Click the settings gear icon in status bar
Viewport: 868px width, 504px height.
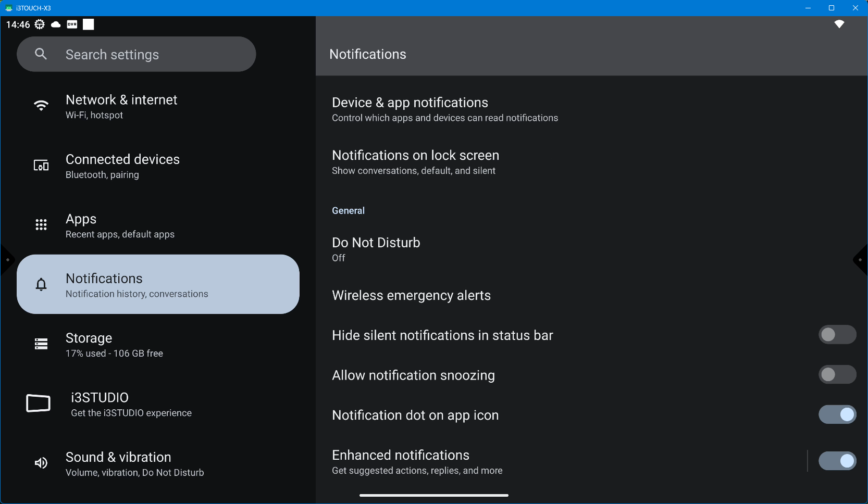40,24
